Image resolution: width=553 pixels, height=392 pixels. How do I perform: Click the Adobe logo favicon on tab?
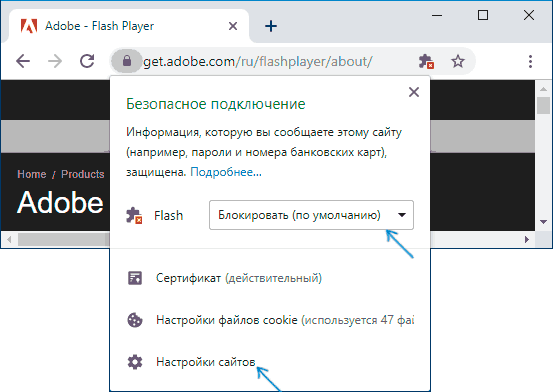pos(29,26)
